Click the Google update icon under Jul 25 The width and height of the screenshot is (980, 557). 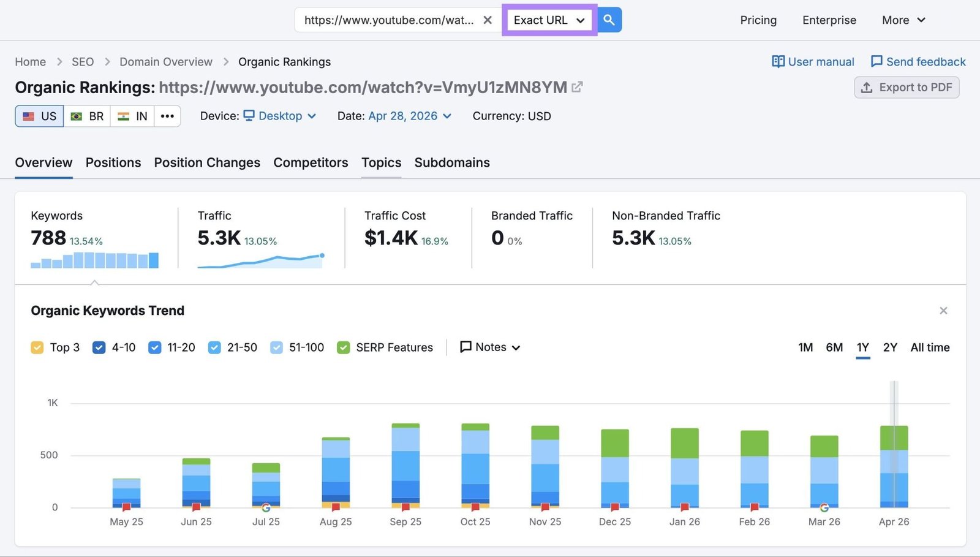tap(266, 507)
